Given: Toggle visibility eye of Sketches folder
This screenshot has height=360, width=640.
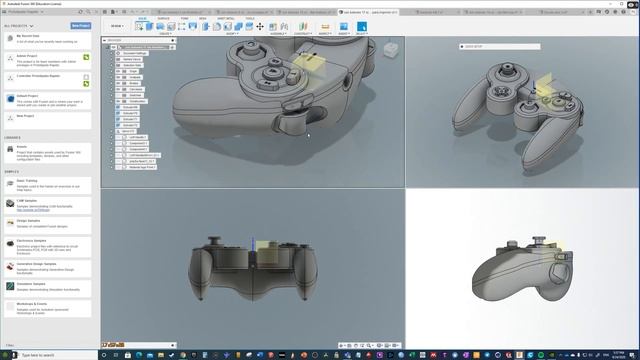Looking at the screenshot, I should click(118, 95).
